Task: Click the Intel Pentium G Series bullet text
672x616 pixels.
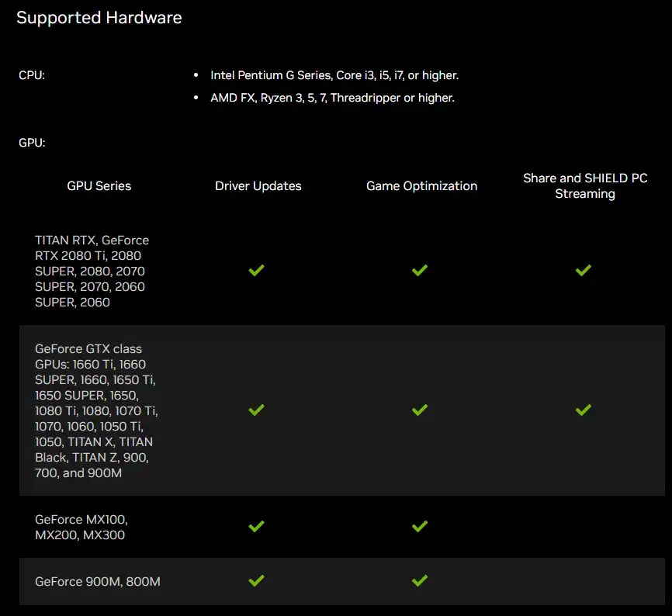Action: tap(334, 75)
